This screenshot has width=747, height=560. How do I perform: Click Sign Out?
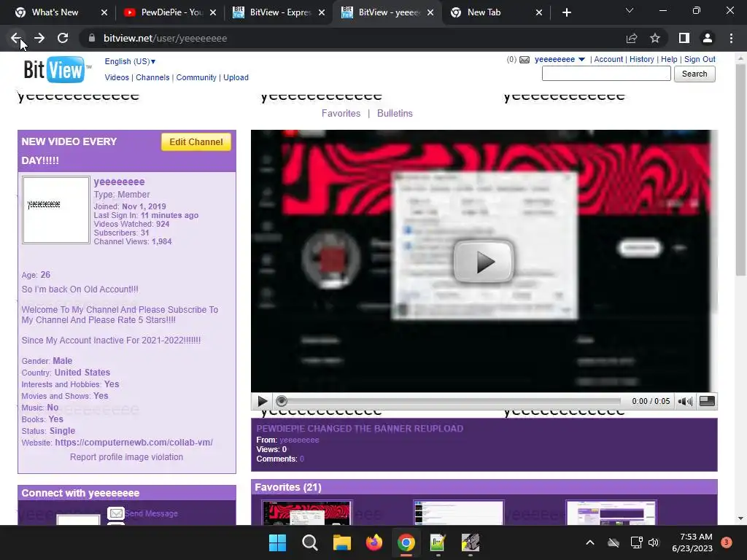[700, 60]
